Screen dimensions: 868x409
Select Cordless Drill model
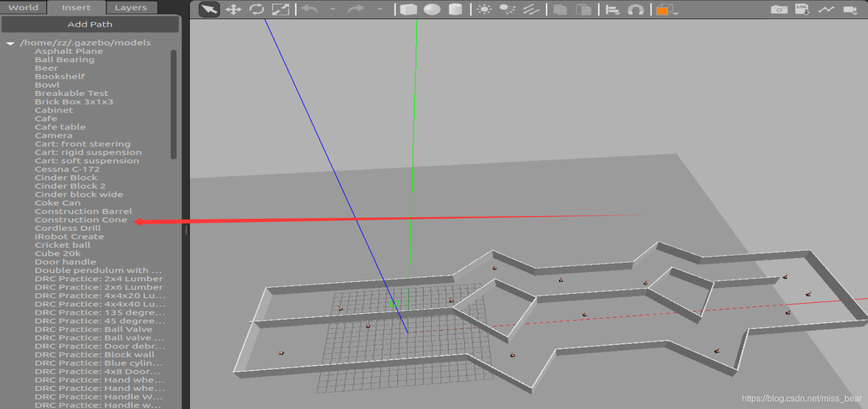click(x=68, y=228)
